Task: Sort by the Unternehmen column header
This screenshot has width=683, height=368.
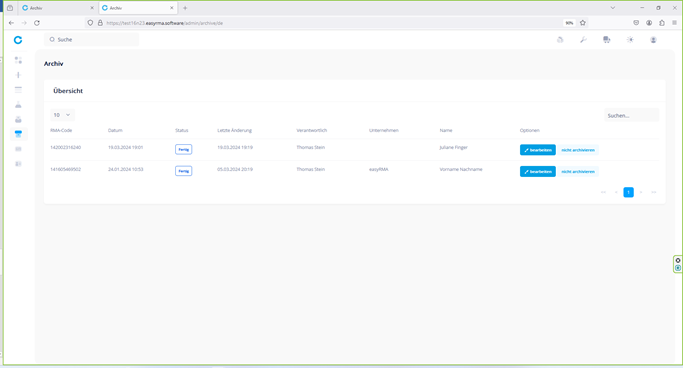Action: [x=384, y=130]
